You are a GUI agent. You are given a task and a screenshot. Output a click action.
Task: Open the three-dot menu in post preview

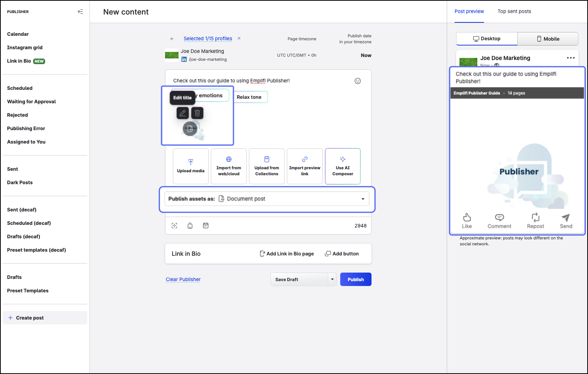(570, 58)
